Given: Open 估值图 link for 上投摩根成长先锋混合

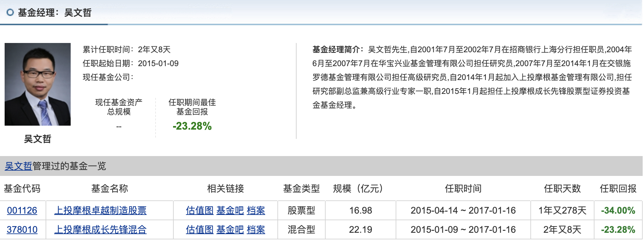Looking at the screenshot, I should (x=199, y=230).
